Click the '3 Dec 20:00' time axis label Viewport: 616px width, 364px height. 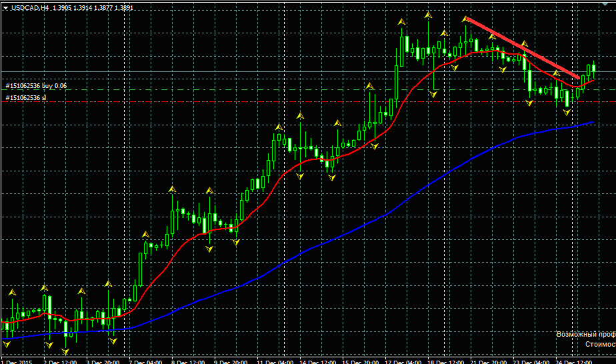coord(103,361)
